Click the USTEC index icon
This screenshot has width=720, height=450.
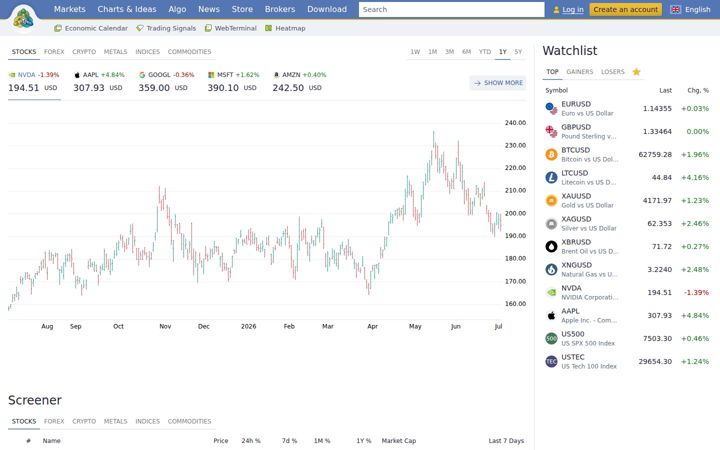(x=551, y=361)
